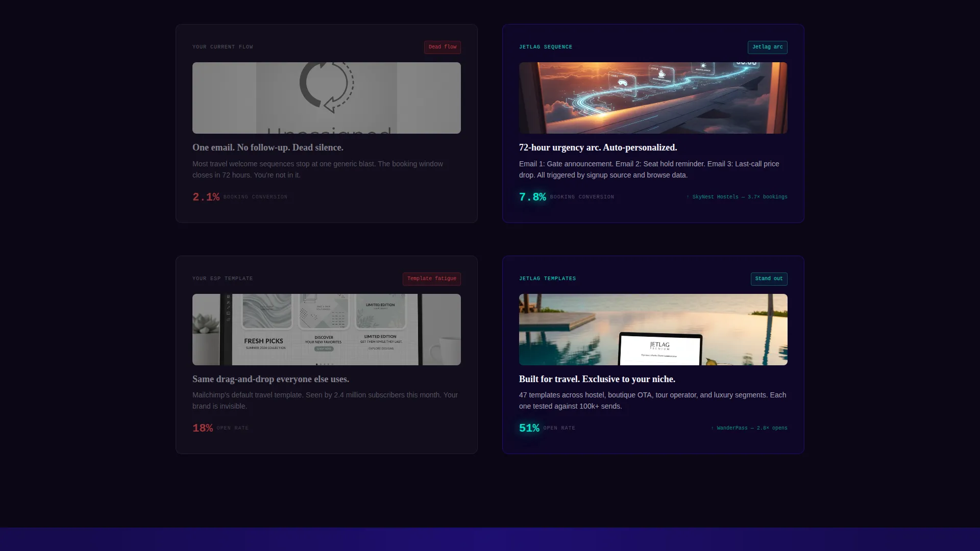Click 'WanderPass — 2.8× opens' note

(749, 428)
